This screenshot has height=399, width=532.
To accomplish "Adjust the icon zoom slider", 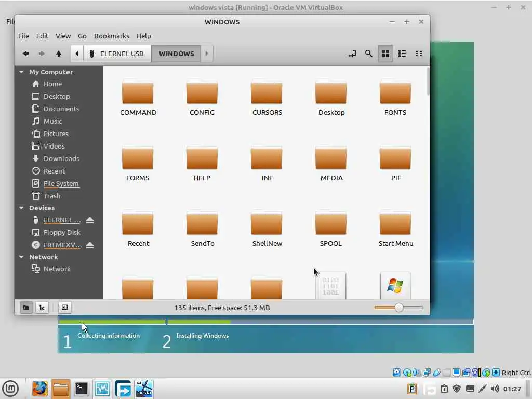I will (398, 308).
